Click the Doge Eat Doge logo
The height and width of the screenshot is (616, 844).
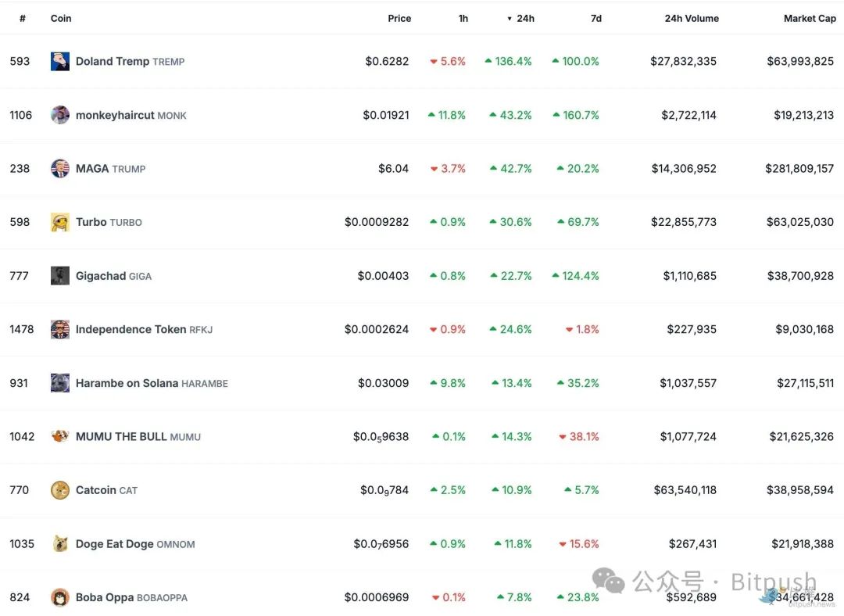click(59, 544)
